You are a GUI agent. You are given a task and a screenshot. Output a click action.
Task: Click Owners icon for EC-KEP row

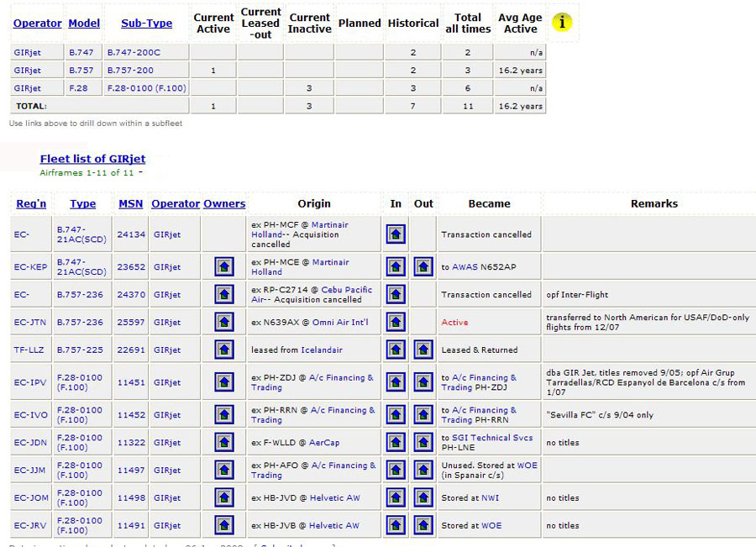pyautogui.click(x=223, y=267)
